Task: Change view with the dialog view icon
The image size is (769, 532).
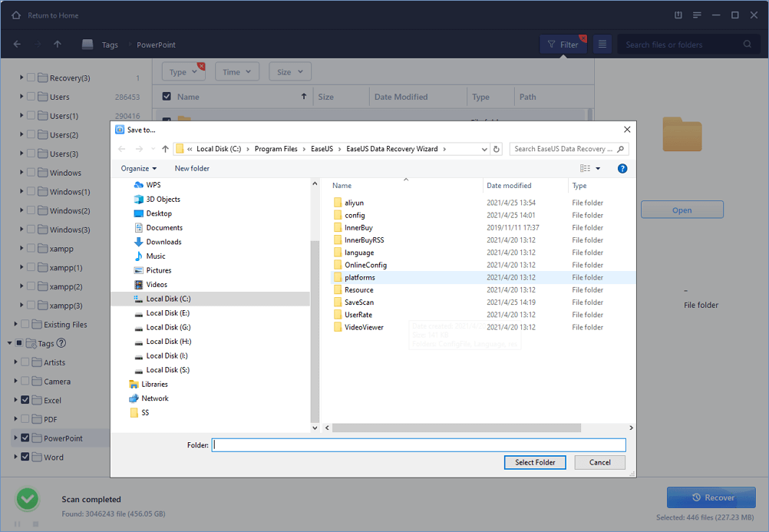Action: 585,168
